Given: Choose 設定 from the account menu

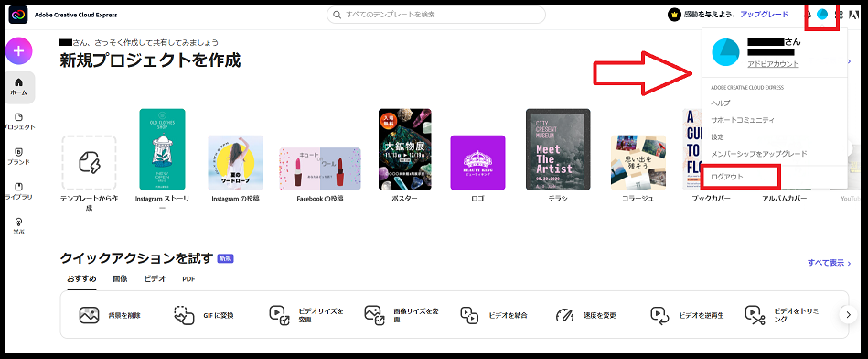Looking at the screenshot, I should click(717, 136).
